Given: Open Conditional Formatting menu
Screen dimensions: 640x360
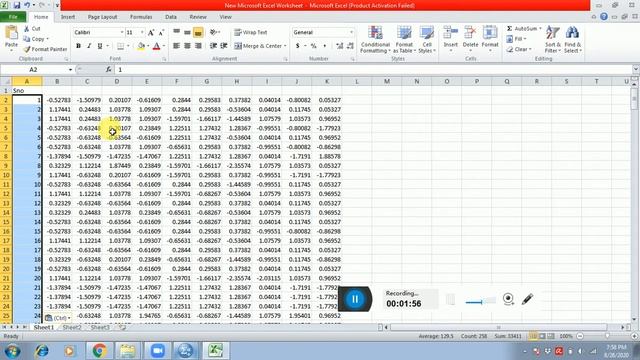Looking at the screenshot, I should pyautogui.click(x=376, y=39).
